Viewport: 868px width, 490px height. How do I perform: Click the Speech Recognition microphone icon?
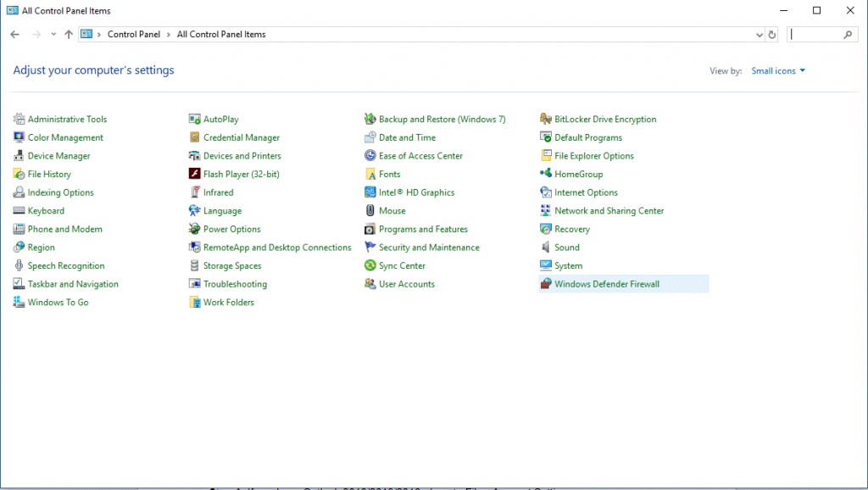click(x=19, y=265)
